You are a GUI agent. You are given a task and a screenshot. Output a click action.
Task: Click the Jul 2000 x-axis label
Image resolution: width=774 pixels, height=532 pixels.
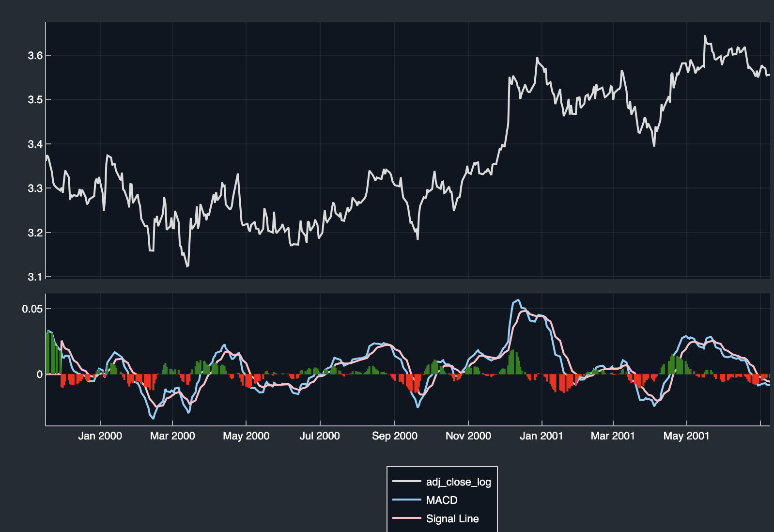(x=320, y=436)
